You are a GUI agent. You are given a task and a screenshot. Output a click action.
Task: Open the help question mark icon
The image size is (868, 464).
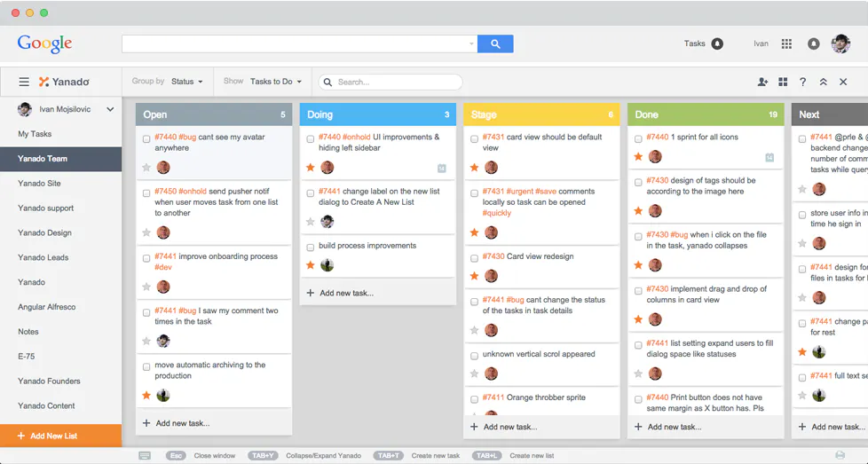802,82
